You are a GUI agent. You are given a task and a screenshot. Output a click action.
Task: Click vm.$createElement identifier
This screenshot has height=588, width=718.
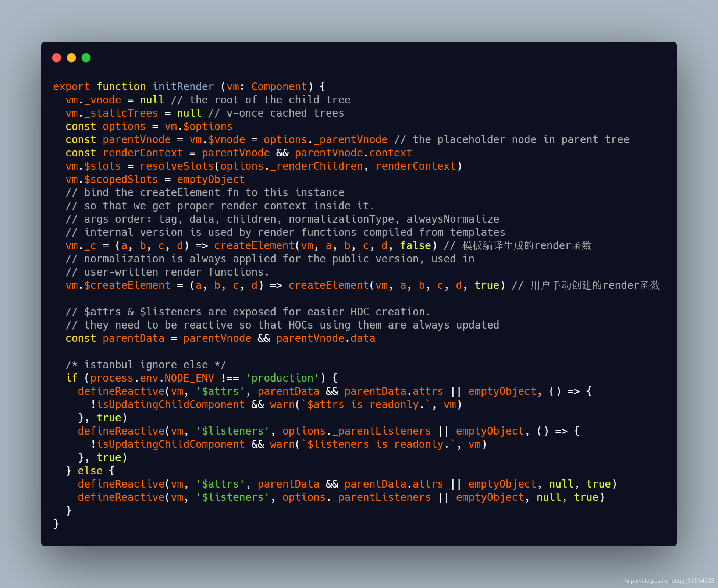[x=118, y=285]
